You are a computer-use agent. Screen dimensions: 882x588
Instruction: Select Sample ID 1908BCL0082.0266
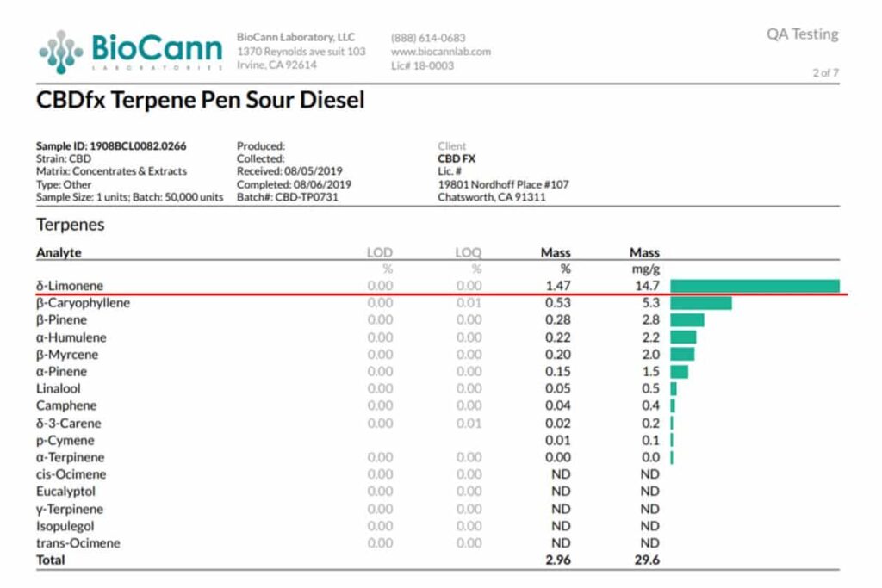point(111,145)
